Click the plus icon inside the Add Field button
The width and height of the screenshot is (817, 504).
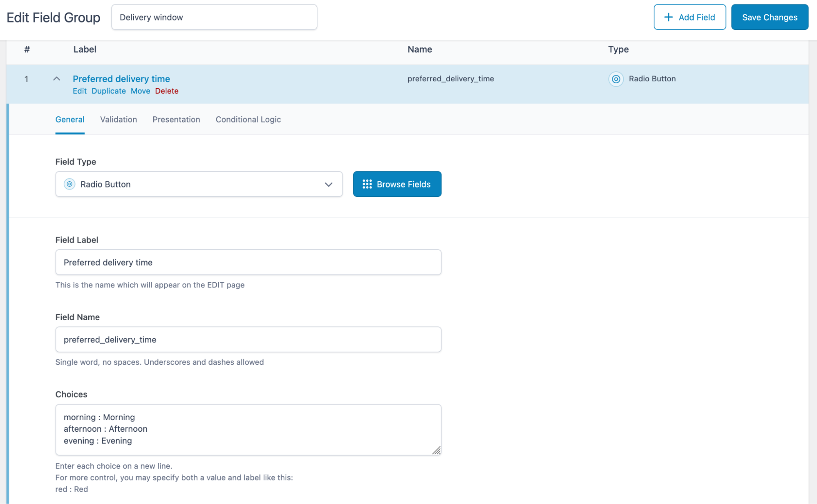tap(668, 17)
